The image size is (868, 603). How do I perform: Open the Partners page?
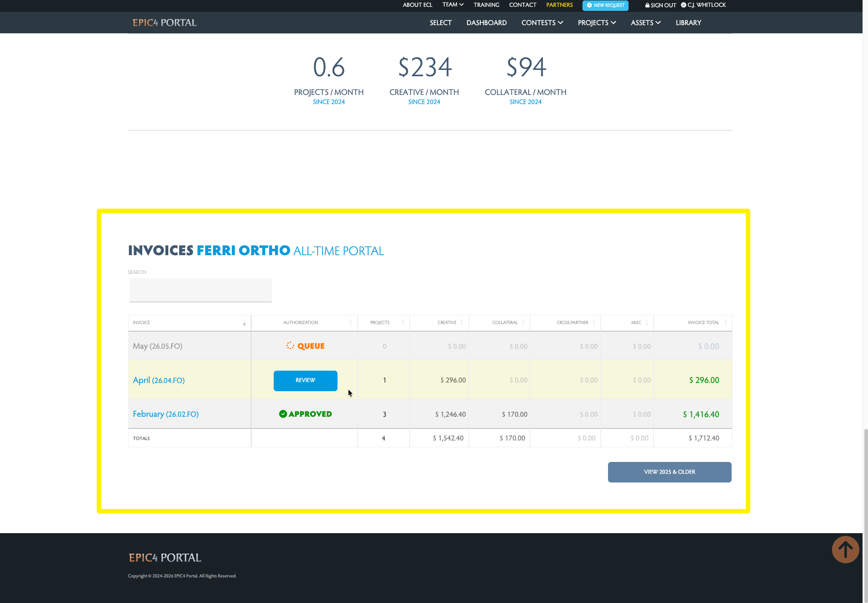[559, 5]
